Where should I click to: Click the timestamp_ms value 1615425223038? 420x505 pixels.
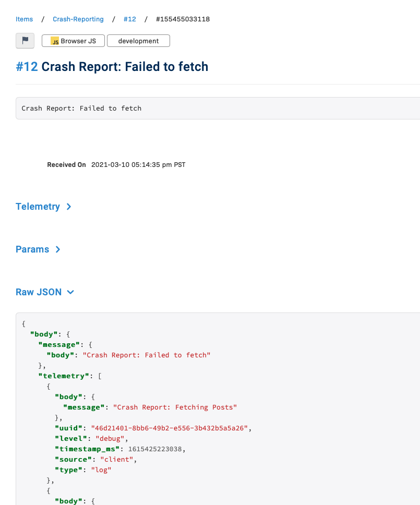tap(155, 449)
